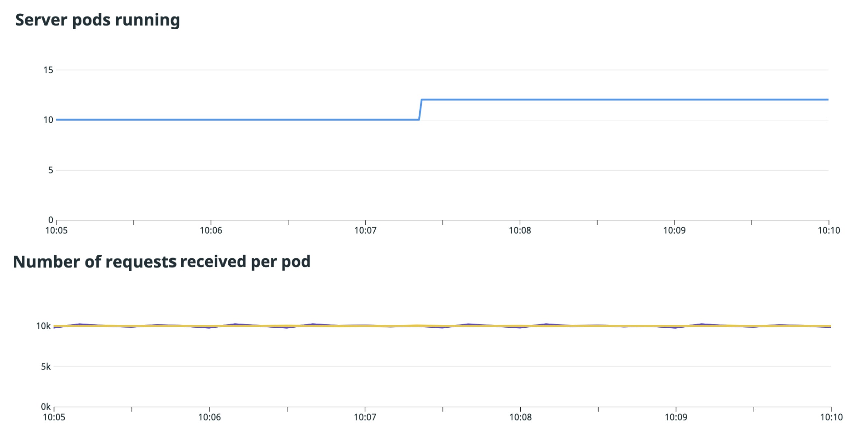Select the 10:06 time label under the requests chart
The height and width of the screenshot is (448, 868).
click(x=209, y=417)
